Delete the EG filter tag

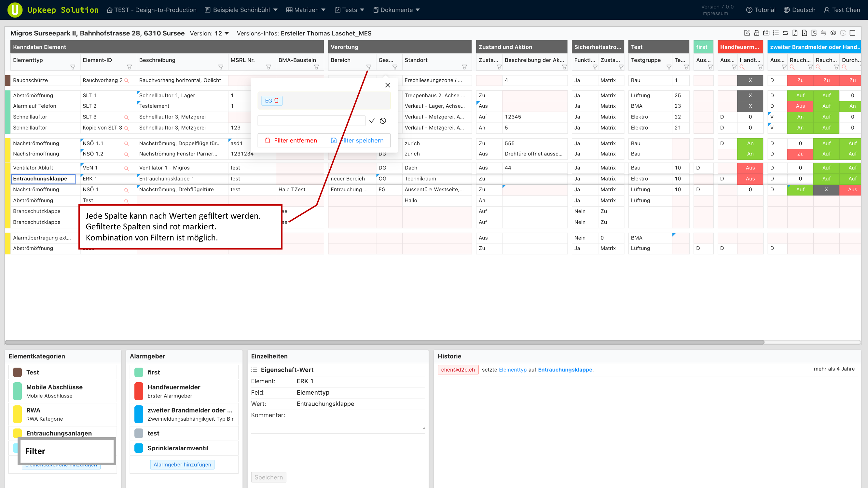tap(277, 100)
